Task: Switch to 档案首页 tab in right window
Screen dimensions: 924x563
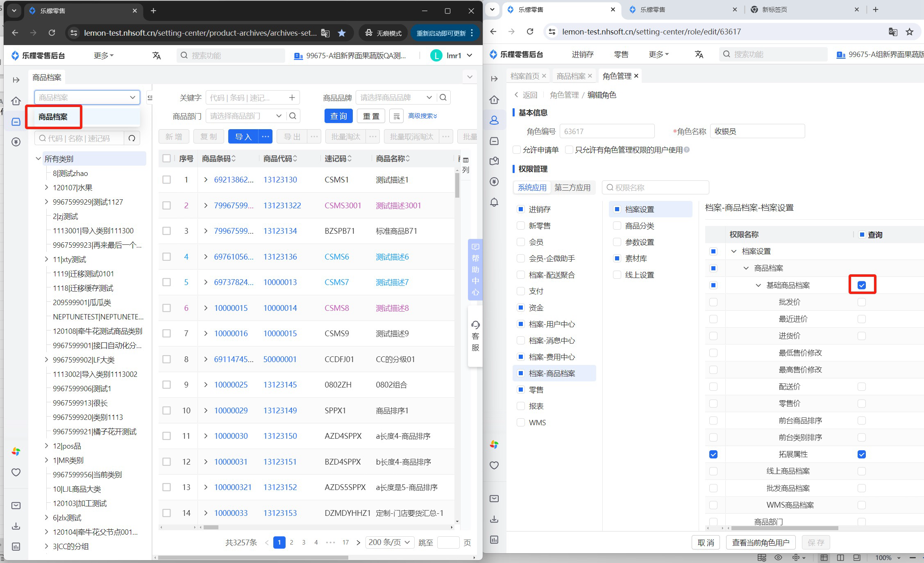Action: [x=524, y=76]
